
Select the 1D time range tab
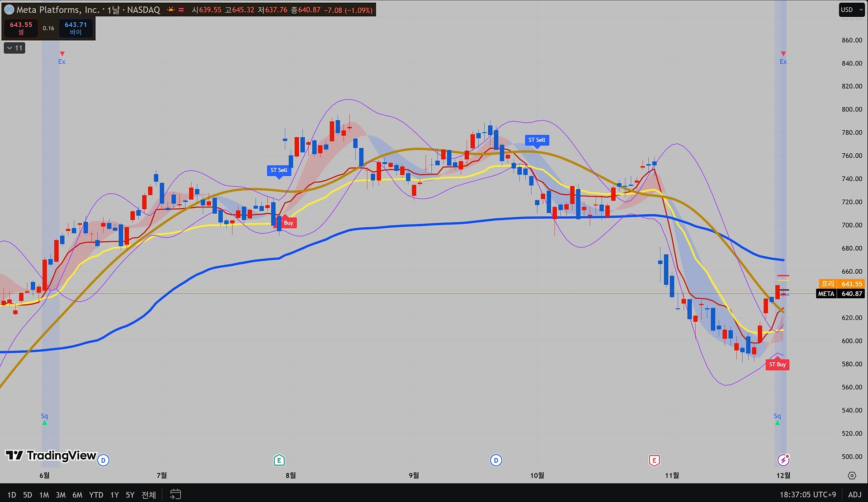(x=12, y=495)
